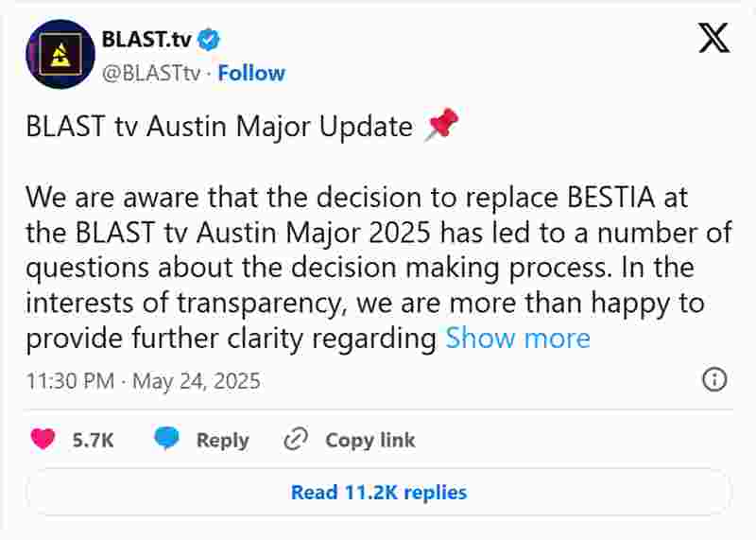Open the X logo link
Image resolution: width=756 pixels, height=540 pixels.
[x=714, y=38]
